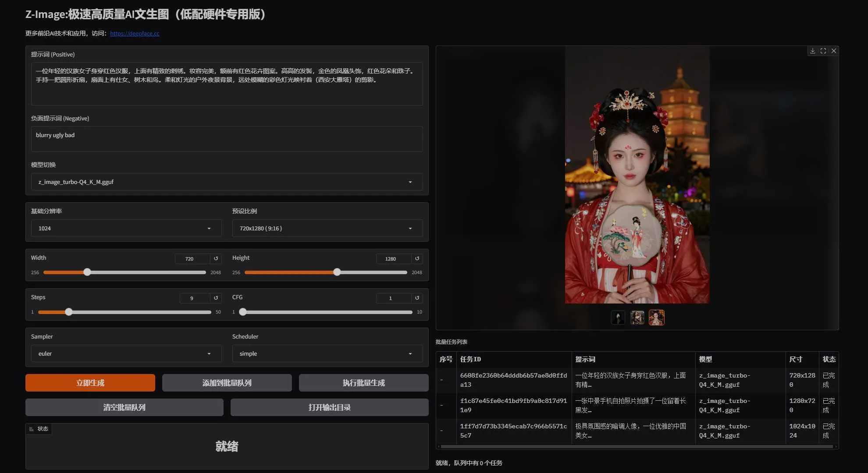This screenshot has width=868, height=473.
Task: Open fullscreen view of the generated image
Action: [x=823, y=50]
